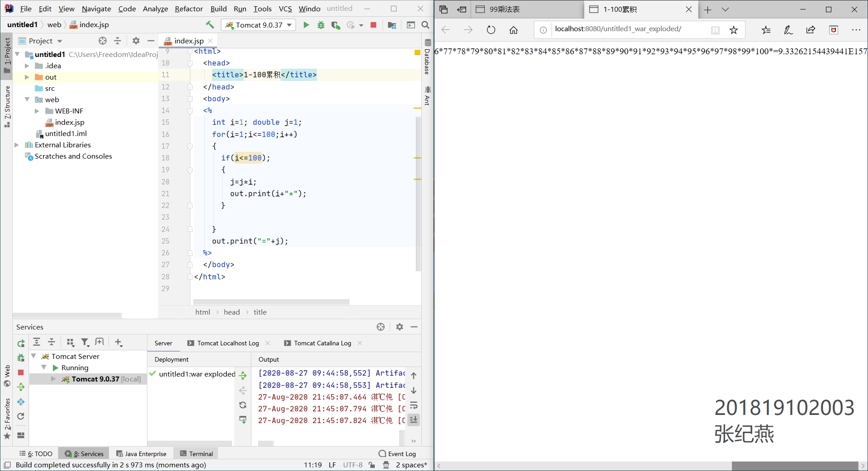Expand all nodes in Services toolbar

(x=37, y=342)
